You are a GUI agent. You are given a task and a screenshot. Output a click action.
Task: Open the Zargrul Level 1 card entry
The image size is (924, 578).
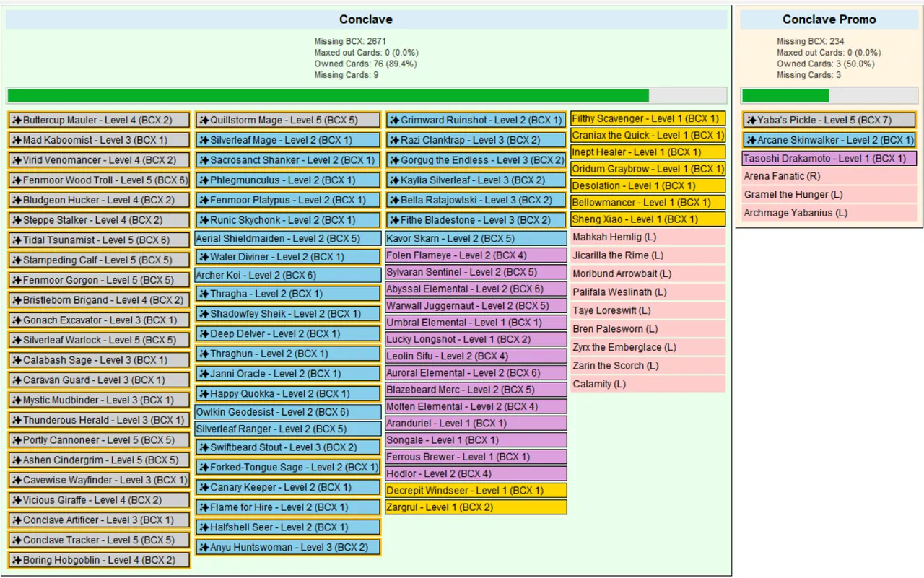[476, 507]
